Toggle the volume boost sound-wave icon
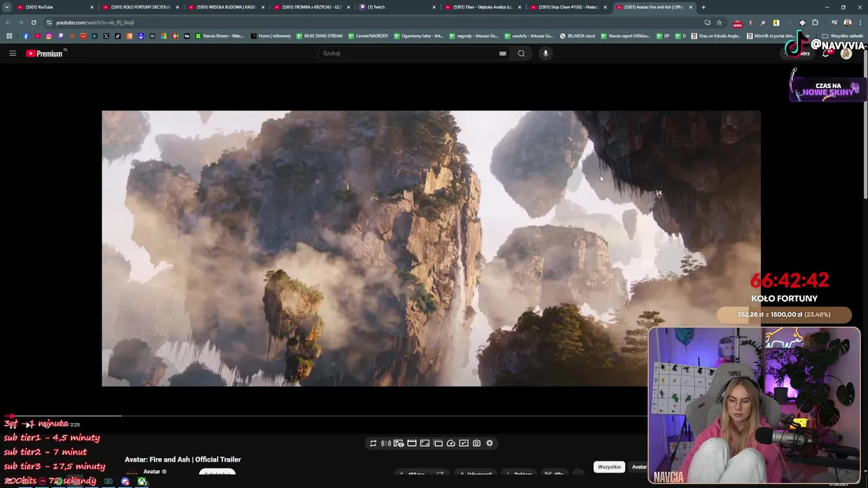The width and height of the screenshot is (868, 488). click(x=386, y=443)
